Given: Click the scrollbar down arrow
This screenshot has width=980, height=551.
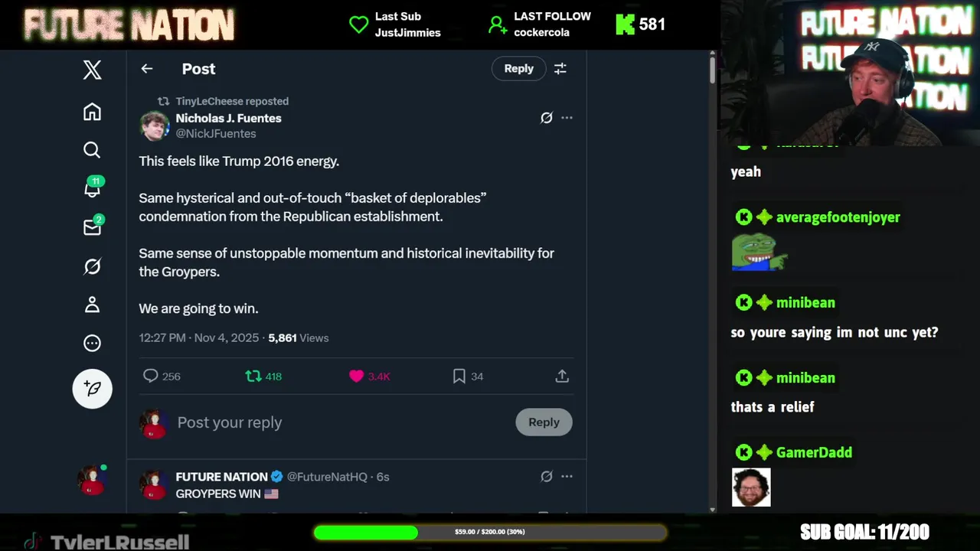Looking at the screenshot, I should pos(713,509).
